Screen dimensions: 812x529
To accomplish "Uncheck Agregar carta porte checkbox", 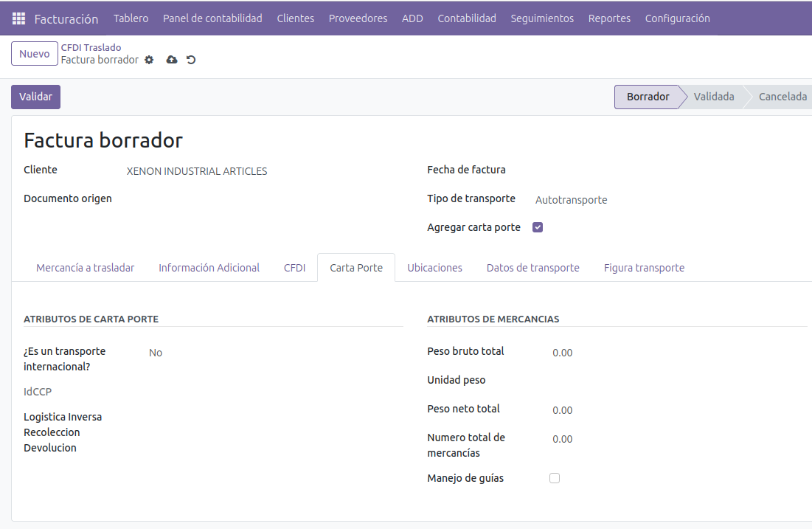I will tap(538, 227).
